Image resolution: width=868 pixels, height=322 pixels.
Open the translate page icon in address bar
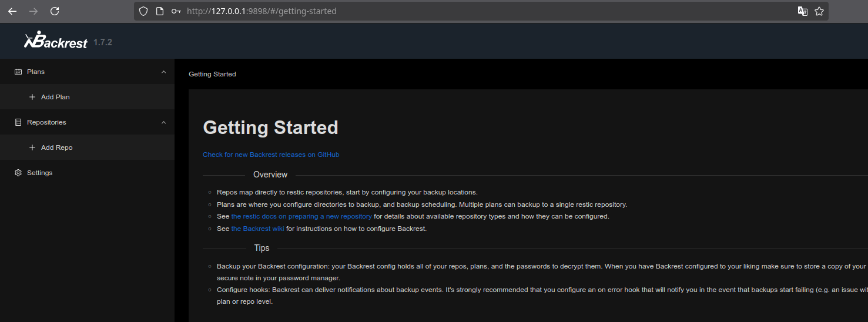[x=802, y=11]
